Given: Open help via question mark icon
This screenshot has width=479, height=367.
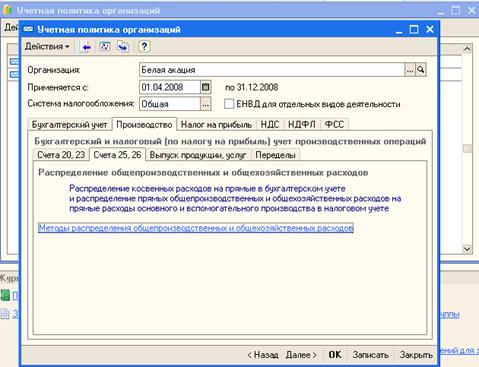Looking at the screenshot, I should point(144,46).
